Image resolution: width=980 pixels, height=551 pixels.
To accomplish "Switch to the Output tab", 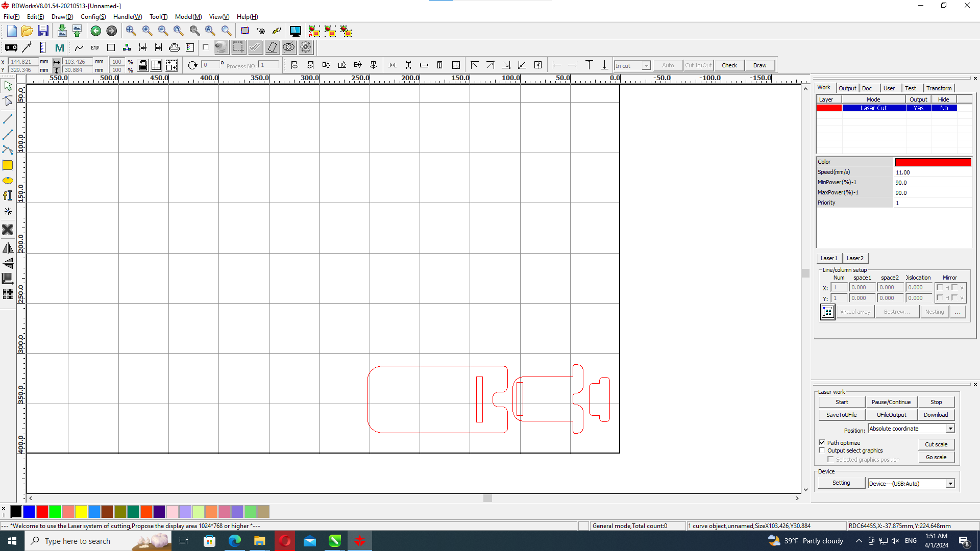I will pos(847,88).
